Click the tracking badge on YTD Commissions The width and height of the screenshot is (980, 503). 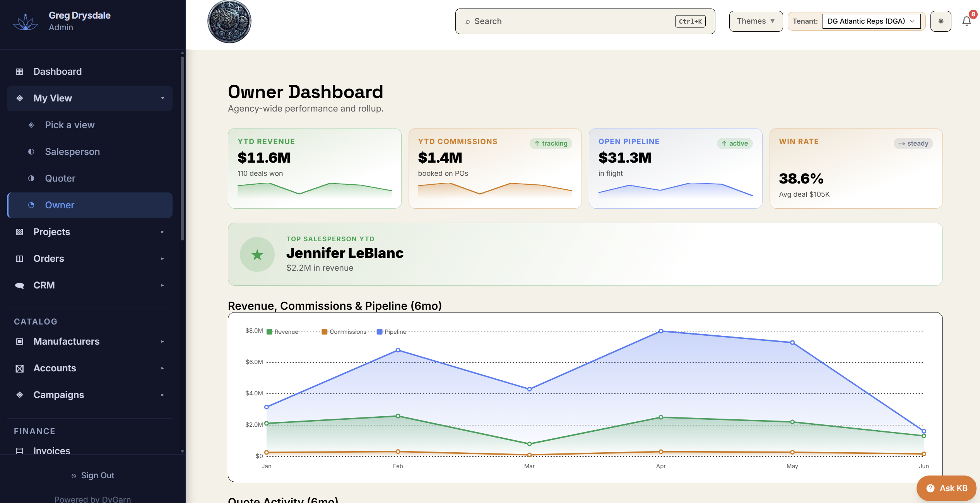coord(551,143)
